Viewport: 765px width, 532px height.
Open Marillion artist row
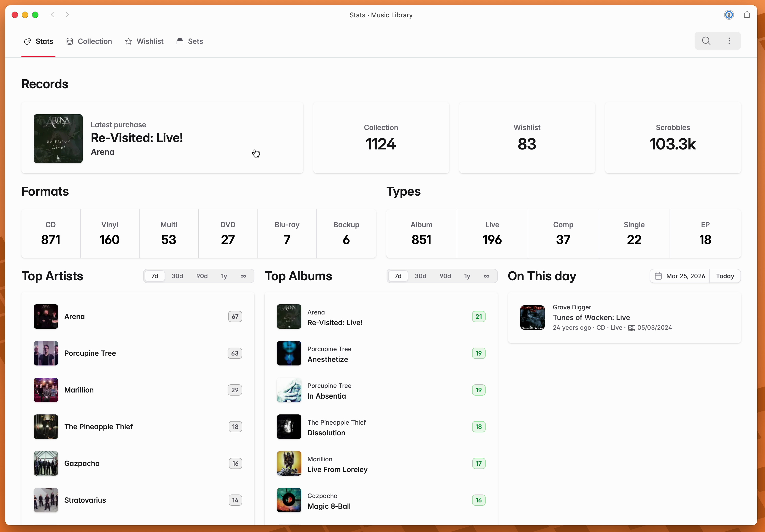[138, 390]
